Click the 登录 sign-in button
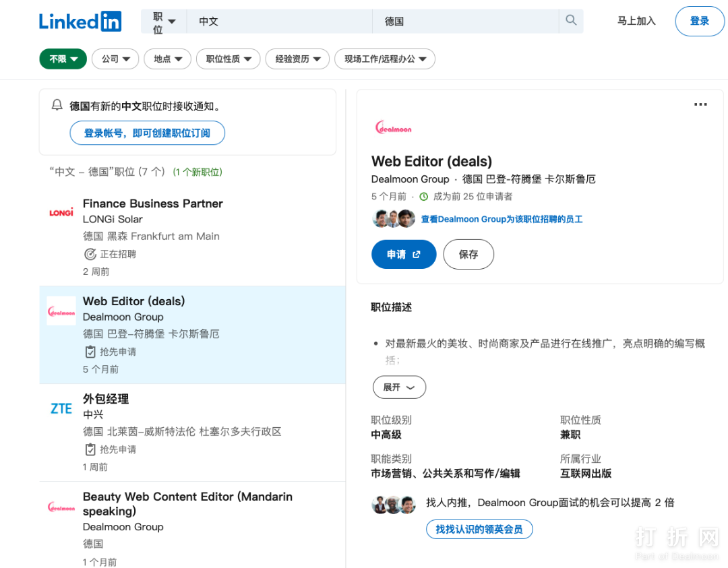The width and height of the screenshot is (728, 568). tap(699, 21)
